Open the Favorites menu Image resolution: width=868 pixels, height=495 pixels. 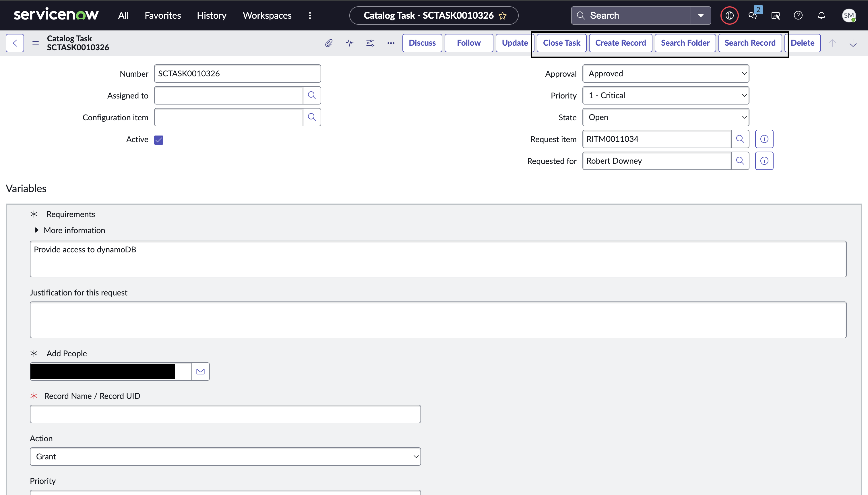(x=162, y=15)
